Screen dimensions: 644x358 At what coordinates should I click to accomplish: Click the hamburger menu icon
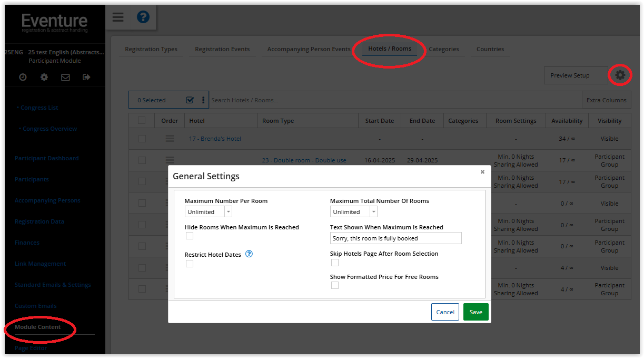[x=118, y=17]
